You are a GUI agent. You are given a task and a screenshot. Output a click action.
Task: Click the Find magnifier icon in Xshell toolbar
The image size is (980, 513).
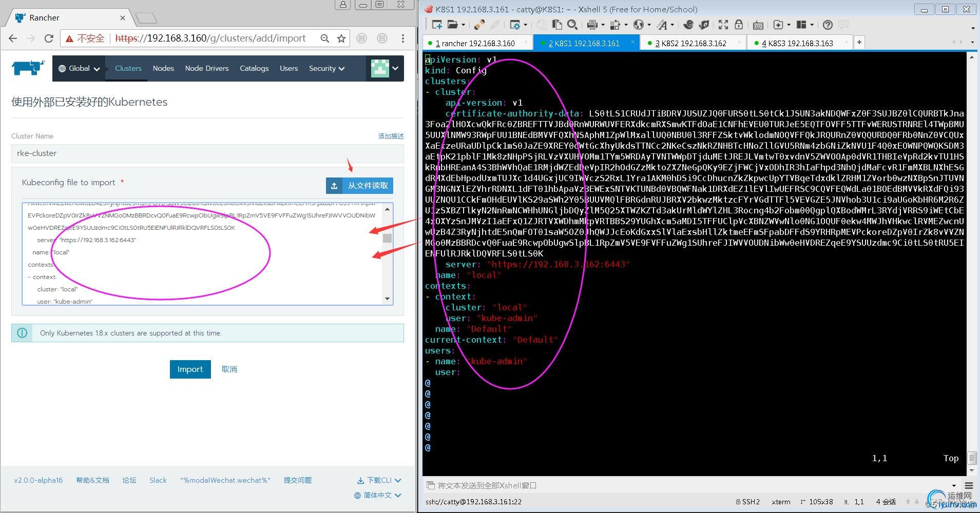pos(572,25)
